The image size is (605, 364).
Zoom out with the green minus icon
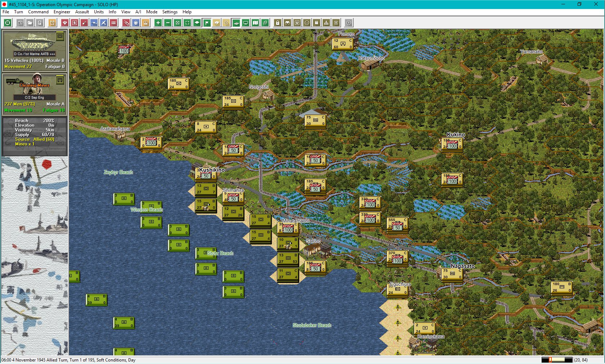[x=168, y=23]
